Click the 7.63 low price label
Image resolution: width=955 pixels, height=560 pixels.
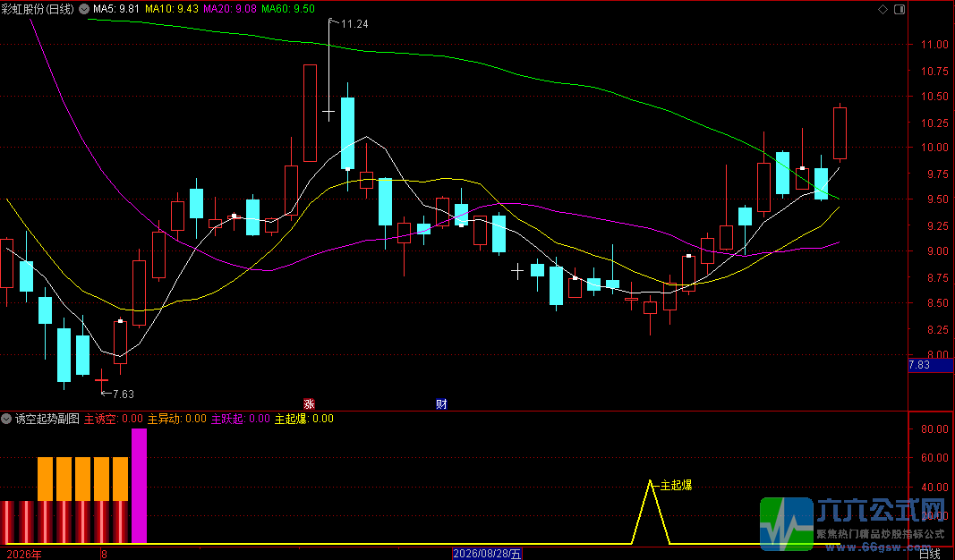(x=123, y=395)
